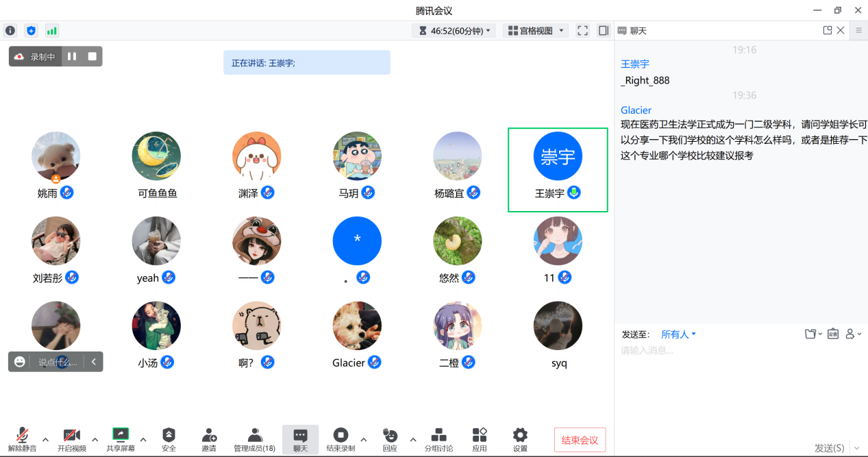Open the Invite (邀请) icon
The height and width of the screenshot is (457, 868).
pyautogui.click(x=209, y=439)
